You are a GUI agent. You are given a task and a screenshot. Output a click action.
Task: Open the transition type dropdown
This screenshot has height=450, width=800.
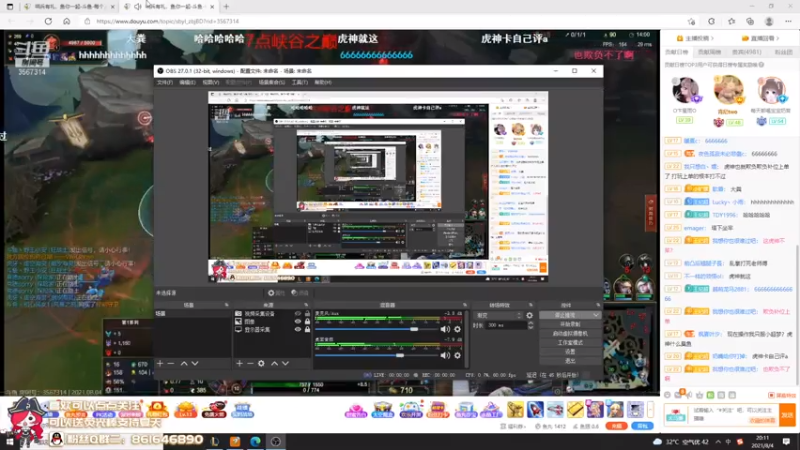(498, 315)
